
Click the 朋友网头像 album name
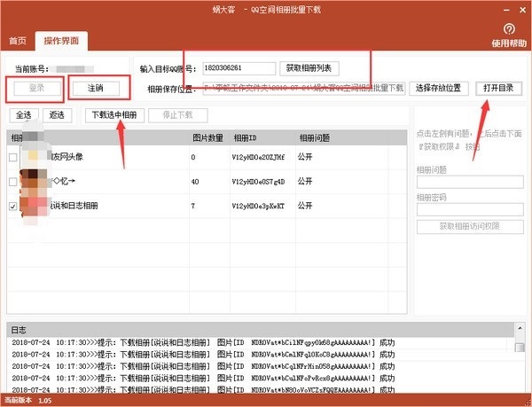(66, 157)
